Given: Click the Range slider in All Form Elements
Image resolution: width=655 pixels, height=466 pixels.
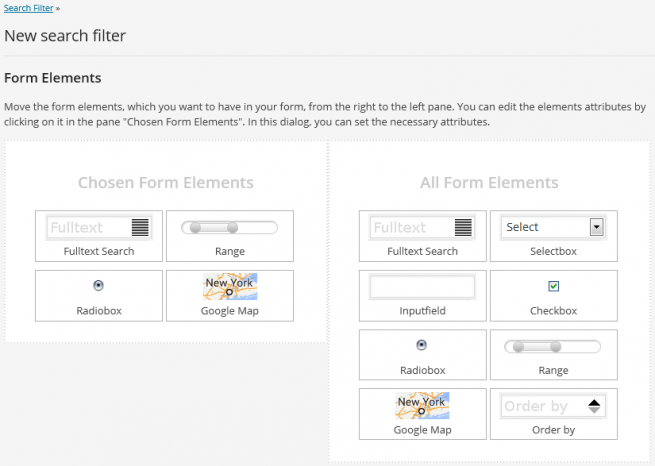Looking at the screenshot, I should tap(553, 347).
